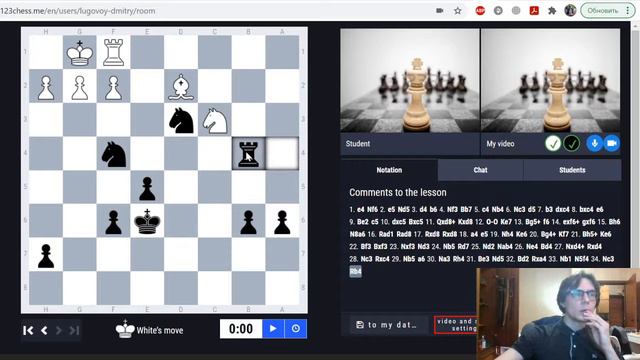Select the white knight on c3
The height and width of the screenshot is (360, 640).
(215, 120)
